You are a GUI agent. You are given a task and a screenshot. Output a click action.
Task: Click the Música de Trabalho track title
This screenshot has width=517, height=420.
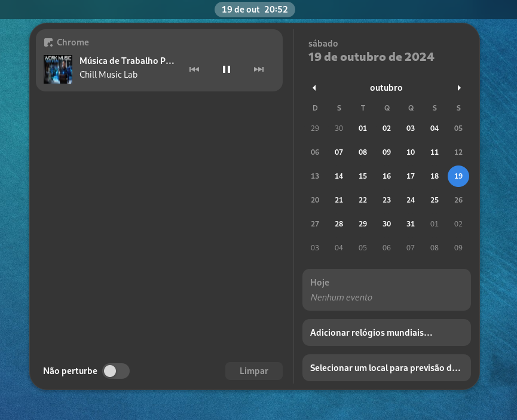(x=127, y=61)
